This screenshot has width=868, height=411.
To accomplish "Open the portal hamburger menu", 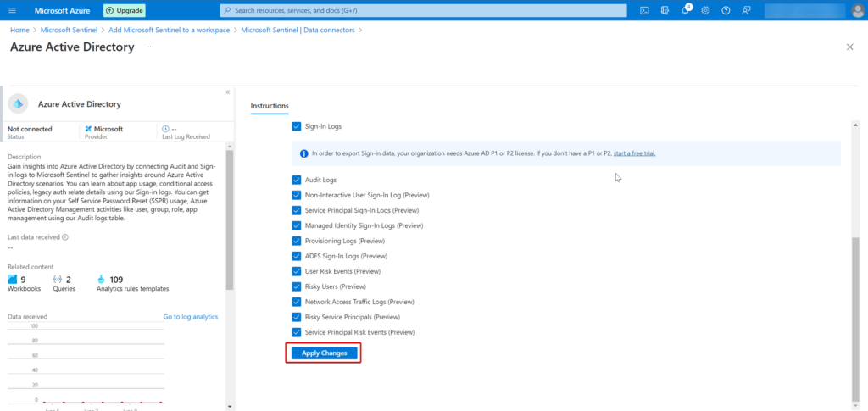I will [x=13, y=10].
